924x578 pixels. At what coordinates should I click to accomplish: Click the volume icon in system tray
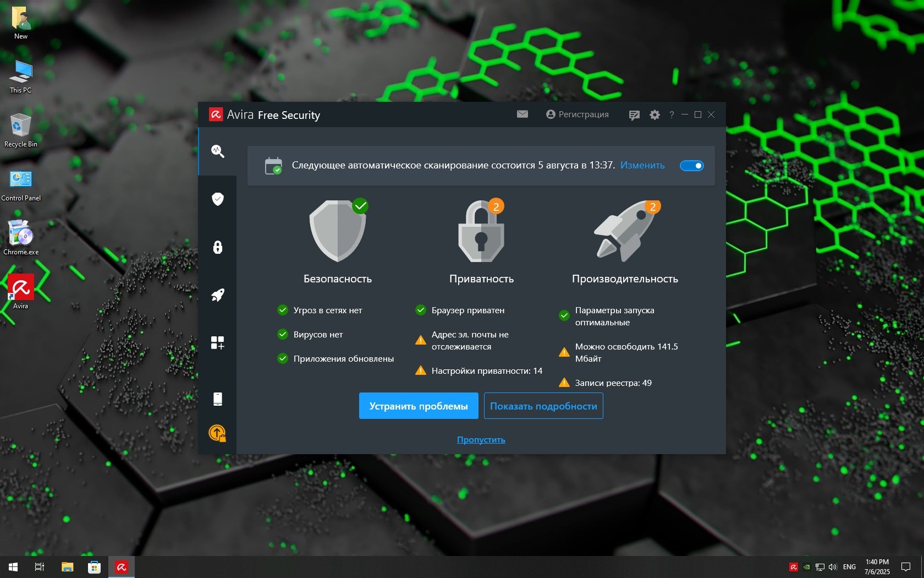[833, 567]
